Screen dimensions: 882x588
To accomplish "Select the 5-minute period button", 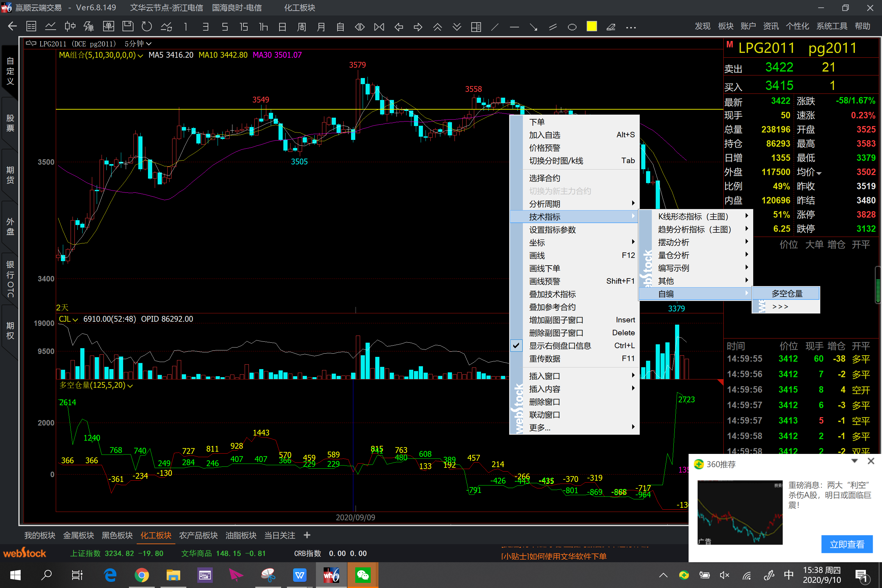I will point(225,27).
